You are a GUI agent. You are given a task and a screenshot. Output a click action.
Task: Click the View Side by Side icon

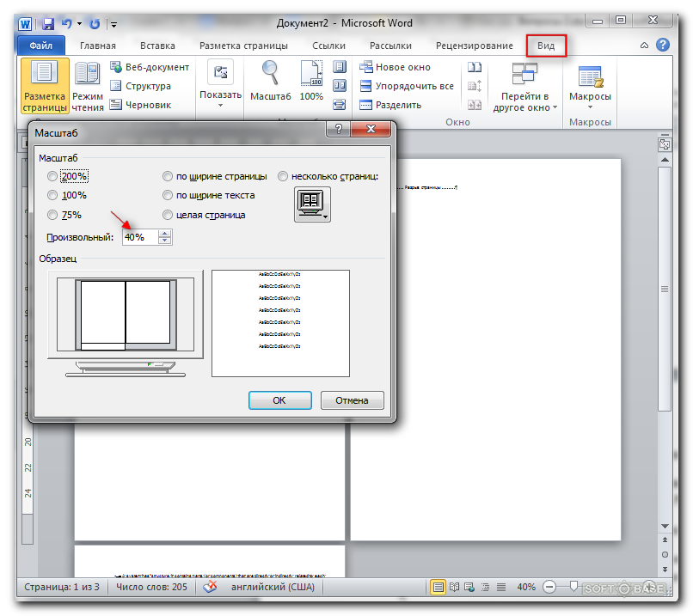475,67
